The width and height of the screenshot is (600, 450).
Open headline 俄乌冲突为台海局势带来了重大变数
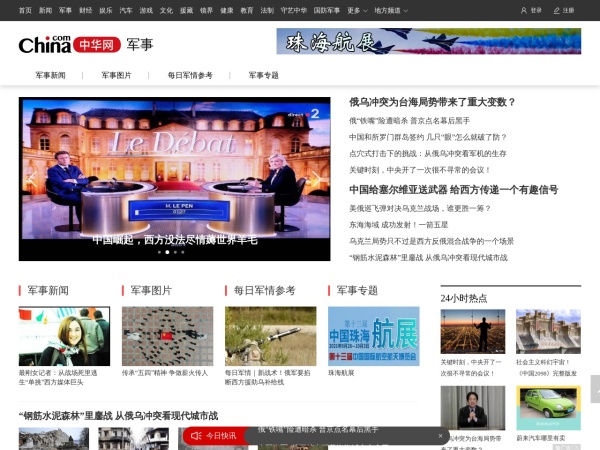[432, 102]
